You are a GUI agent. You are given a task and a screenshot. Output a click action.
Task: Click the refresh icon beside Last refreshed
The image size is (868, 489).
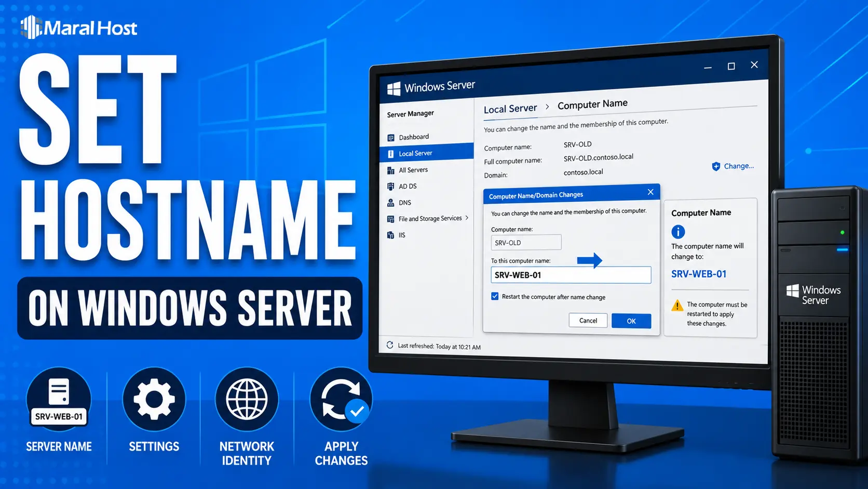click(x=390, y=345)
